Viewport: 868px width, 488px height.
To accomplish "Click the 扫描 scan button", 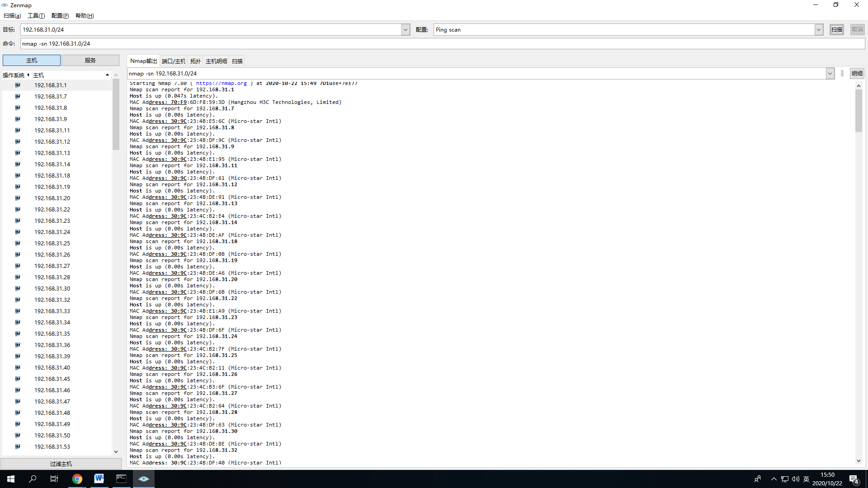I will [836, 30].
